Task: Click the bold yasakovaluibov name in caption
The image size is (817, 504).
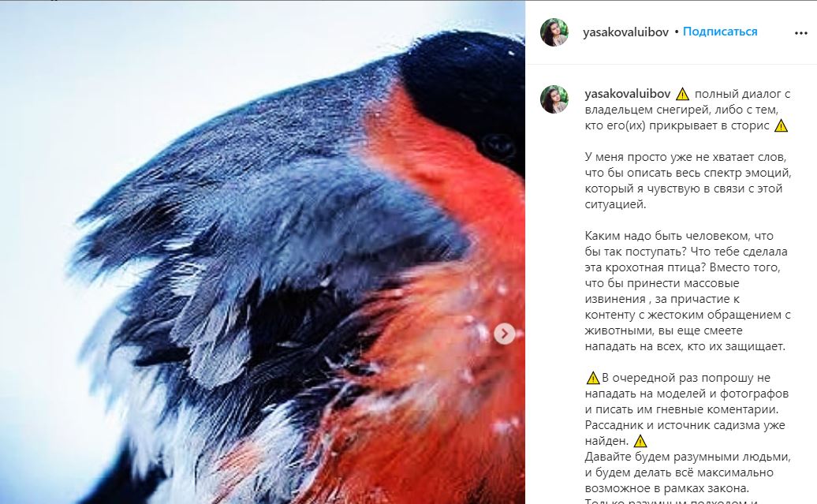Action: (628, 95)
